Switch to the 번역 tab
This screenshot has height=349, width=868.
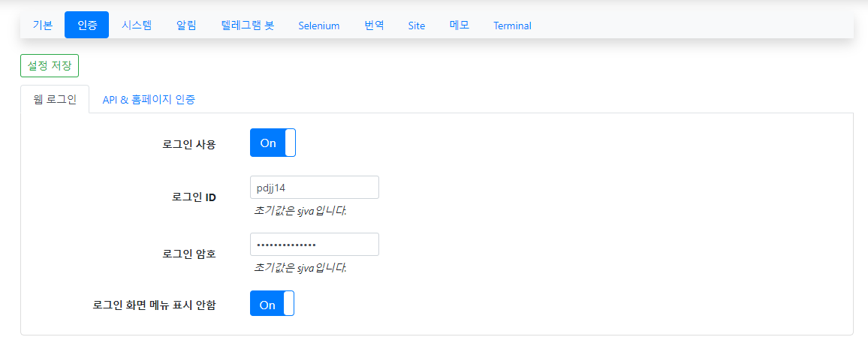[x=374, y=25]
